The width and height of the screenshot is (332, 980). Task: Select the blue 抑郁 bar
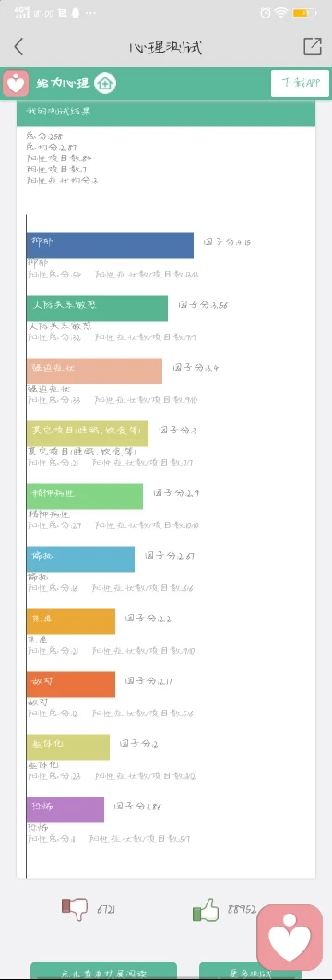tap(110, 245)
